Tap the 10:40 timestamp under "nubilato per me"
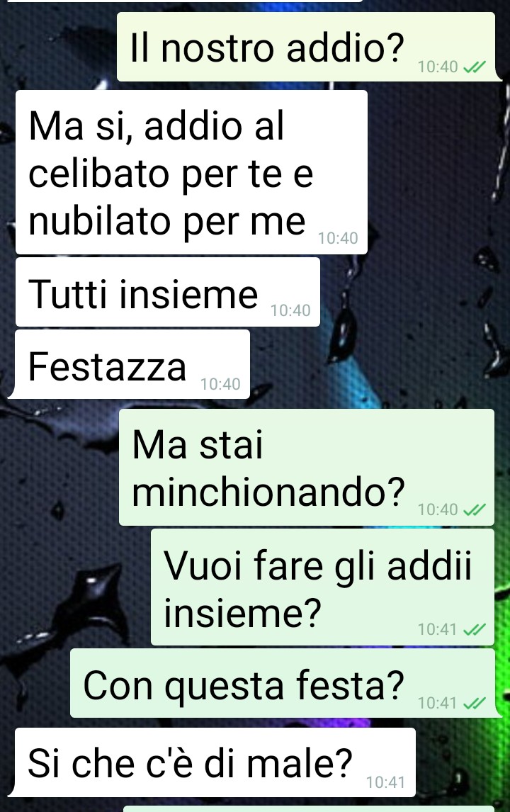The height and width of the screenshot is (812, 510). click(338, 238)
